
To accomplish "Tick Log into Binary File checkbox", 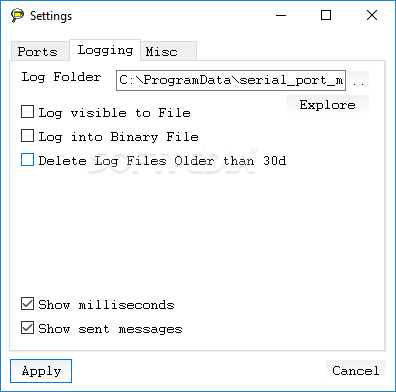I will point(27,136).
